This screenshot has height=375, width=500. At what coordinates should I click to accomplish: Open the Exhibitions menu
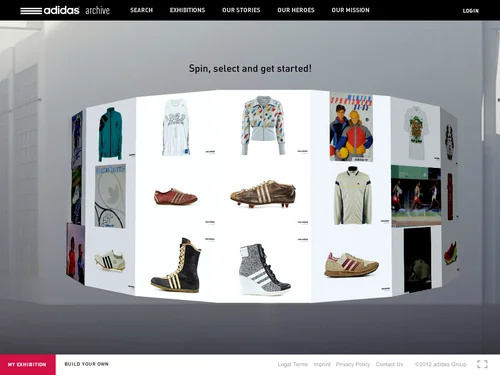187,10
